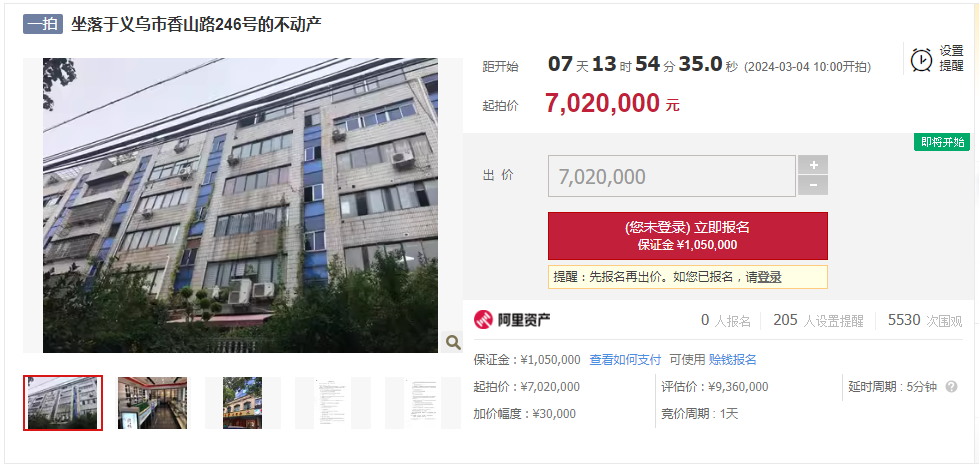
Task: Click the 出价 bid amount input field
Action: (x=672, y=176)
